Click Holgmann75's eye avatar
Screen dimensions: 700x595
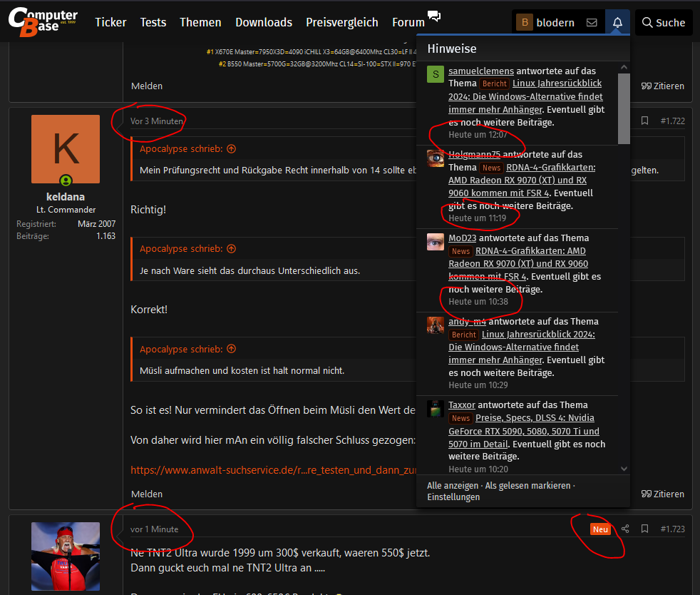click(436, 158)
